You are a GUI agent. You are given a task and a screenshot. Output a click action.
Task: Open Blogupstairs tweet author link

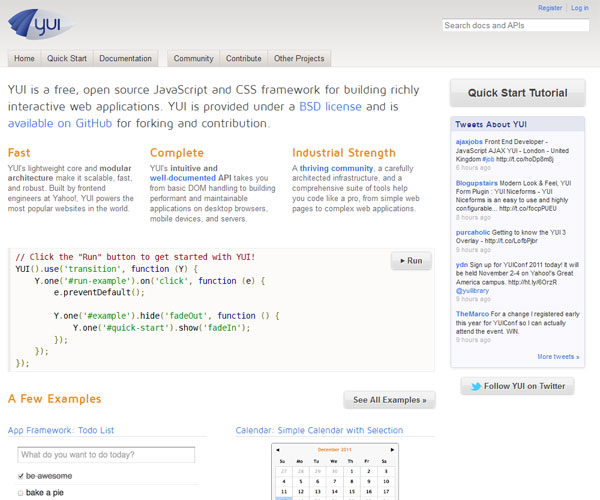tap(477, 183)
